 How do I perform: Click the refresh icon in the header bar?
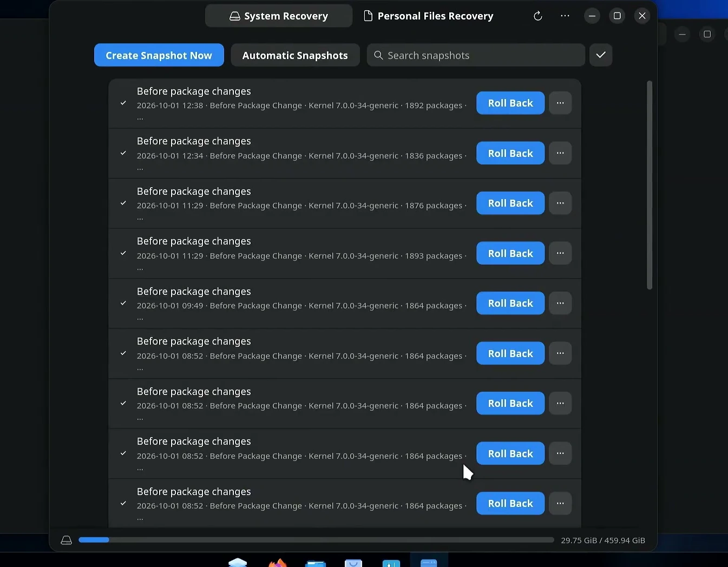pyautogui.click(x=537, y=16)
